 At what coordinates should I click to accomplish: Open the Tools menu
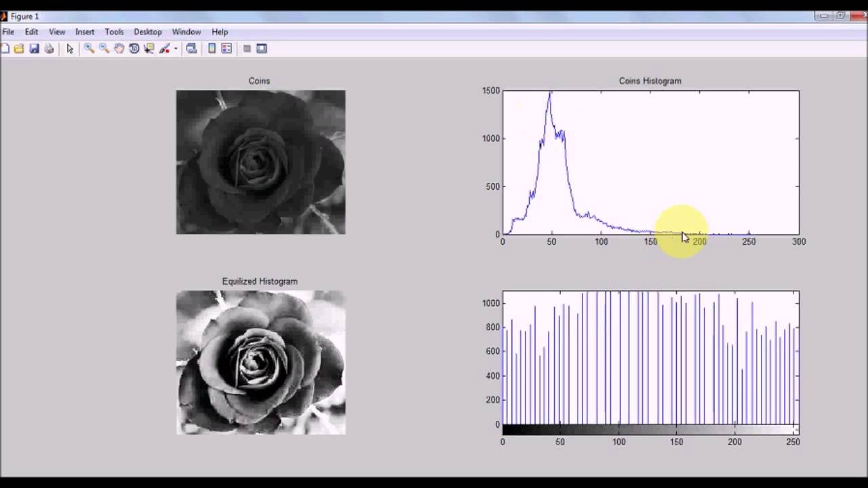(114, 32)
